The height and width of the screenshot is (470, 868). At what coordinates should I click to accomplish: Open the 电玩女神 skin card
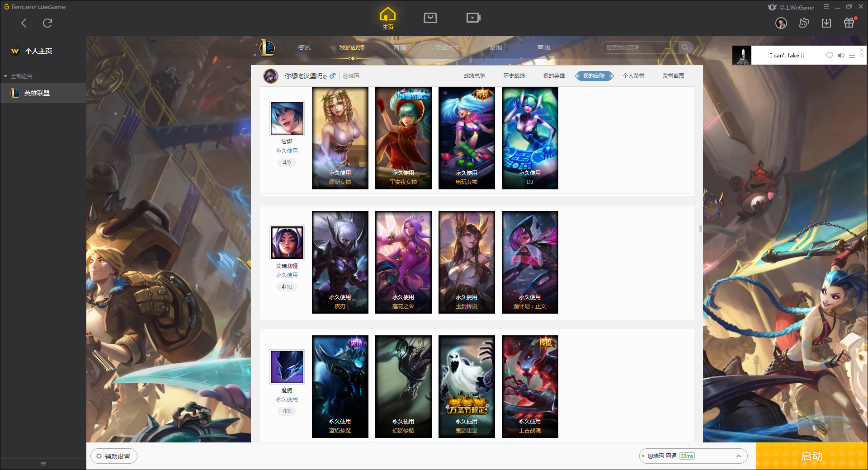point(467,138)
